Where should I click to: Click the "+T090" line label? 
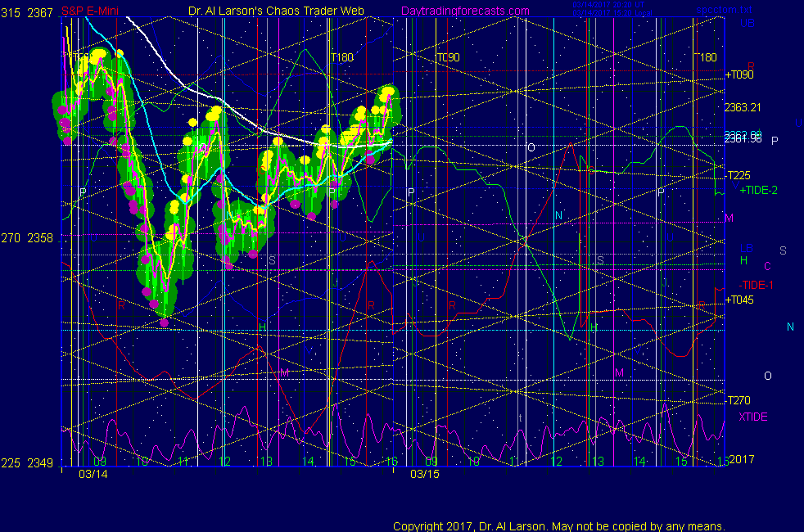739,74
